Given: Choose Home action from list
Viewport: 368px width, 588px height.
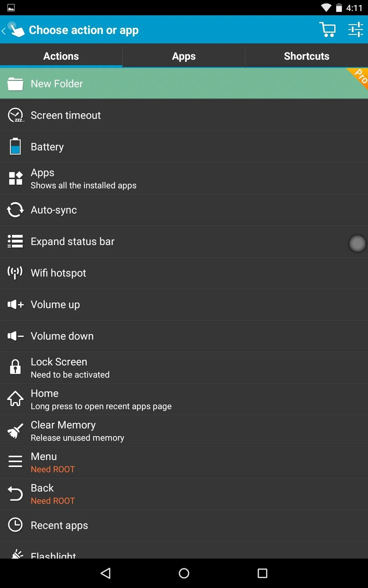Looking at the screenshot, I should point(184,399).
